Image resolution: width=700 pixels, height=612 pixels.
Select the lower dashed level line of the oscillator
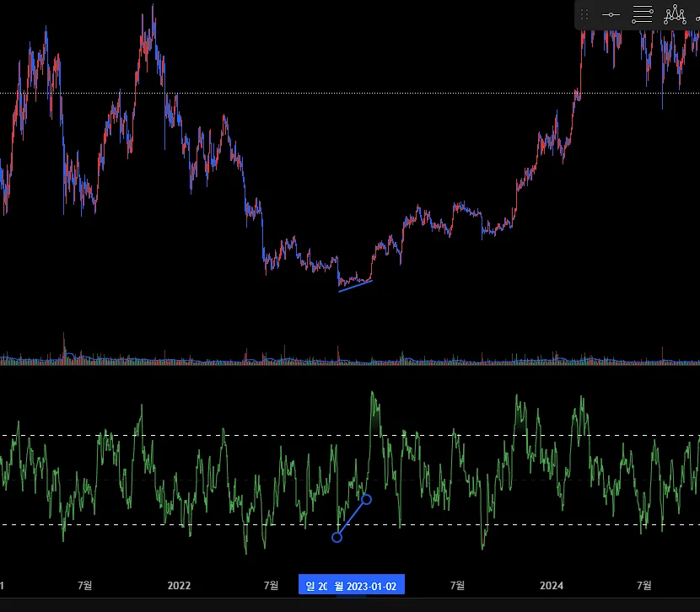[350, 524]
